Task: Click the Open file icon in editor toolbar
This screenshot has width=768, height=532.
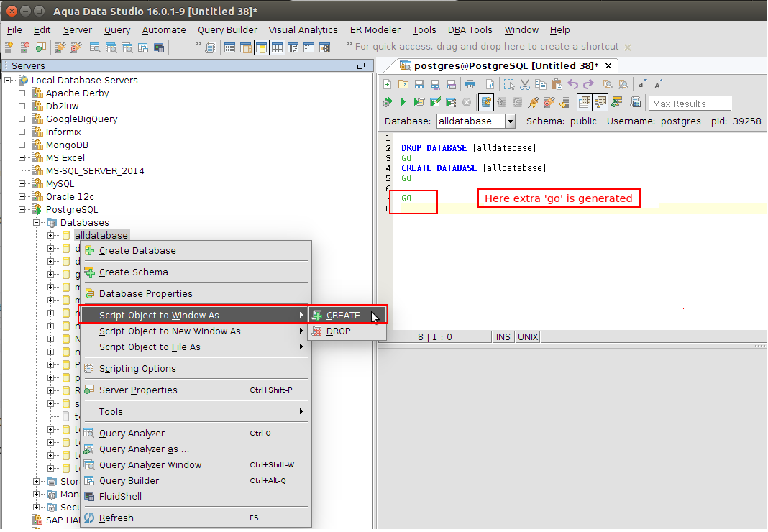Action: pos(403,84)
